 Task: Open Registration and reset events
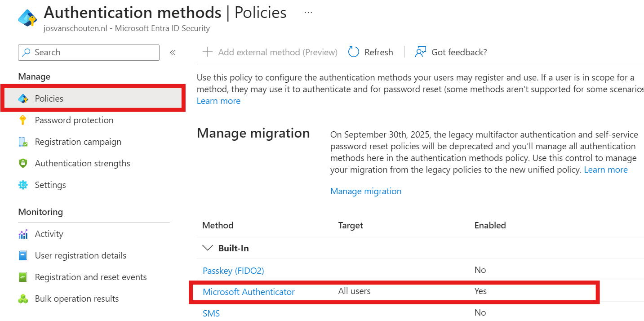tap(91, 277)
